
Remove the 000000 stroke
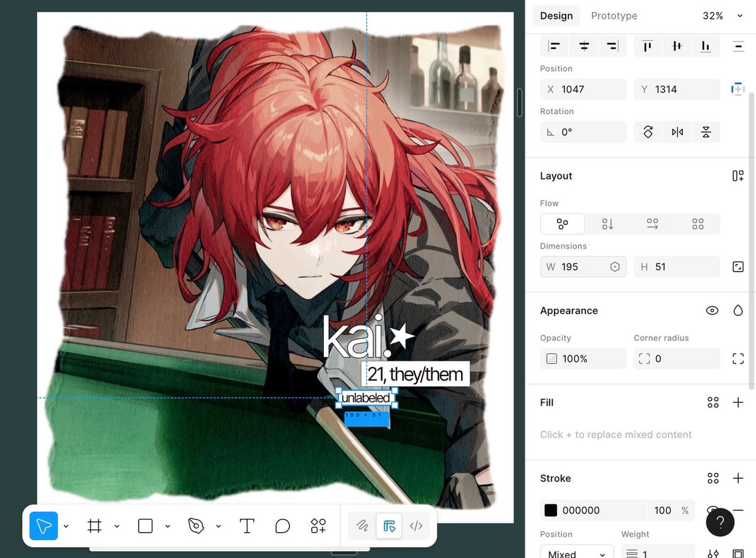(x=738, y=510)
